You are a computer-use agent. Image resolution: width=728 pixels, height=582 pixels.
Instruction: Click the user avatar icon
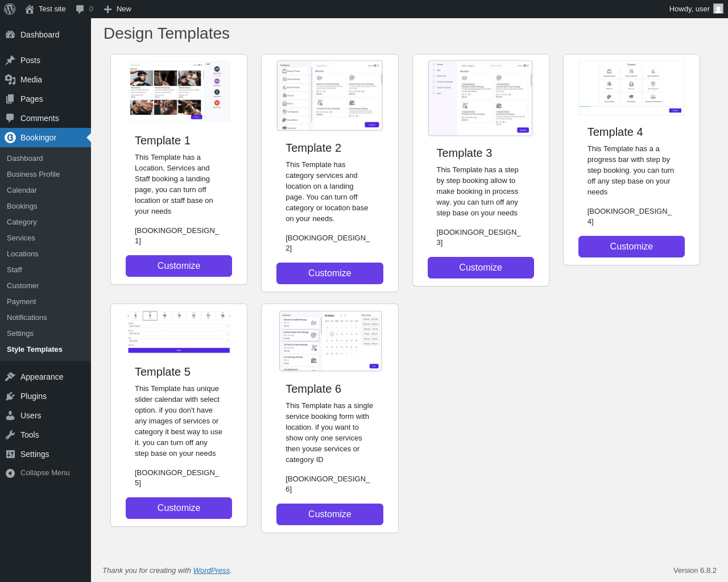[x=718, y=9]
